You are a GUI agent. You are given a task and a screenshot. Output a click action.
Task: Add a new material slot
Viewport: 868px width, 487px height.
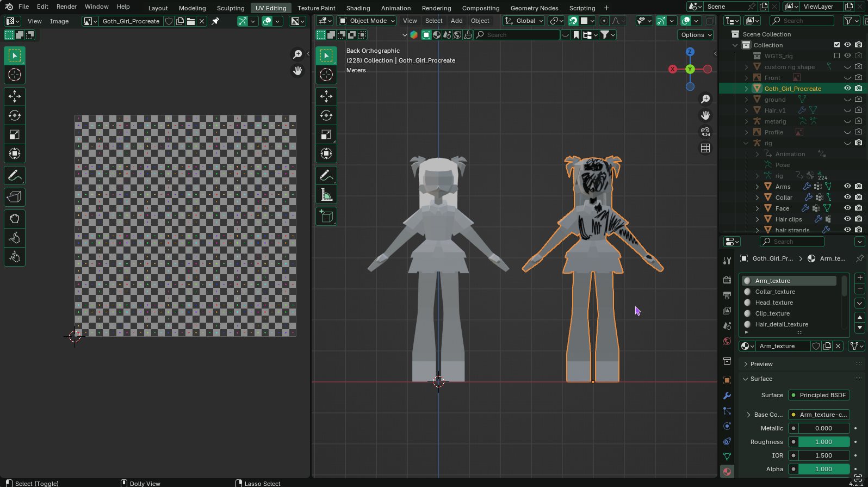point(860,278)
